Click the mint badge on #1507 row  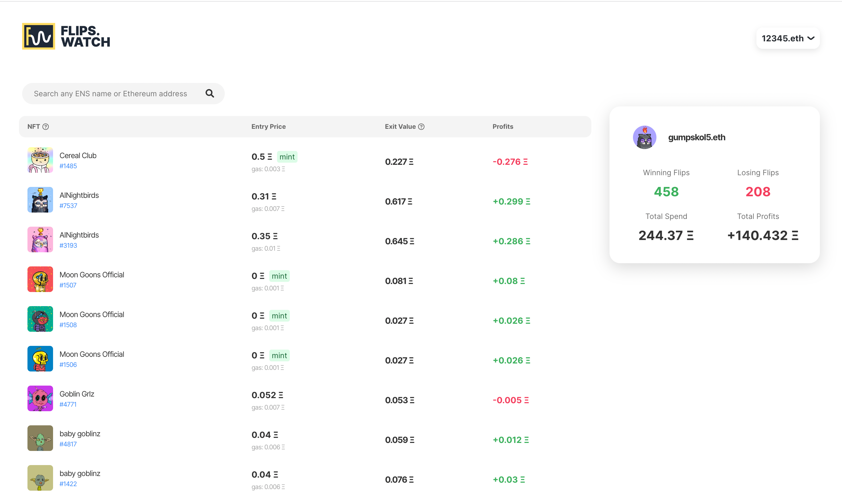pos(279,276)
